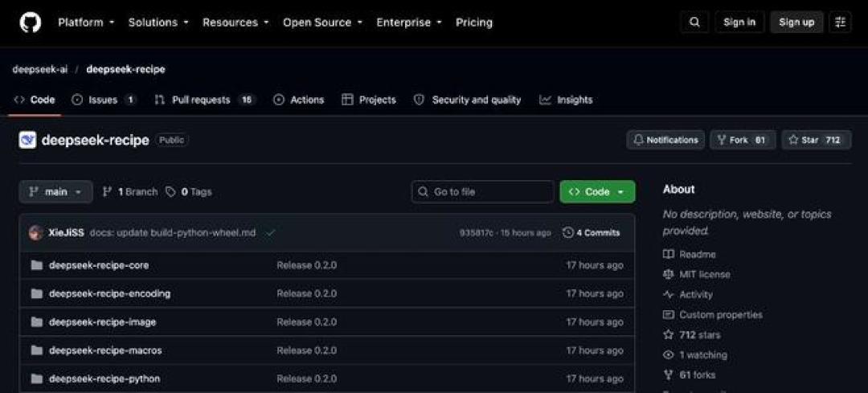This screenshot has height=393, width=868.
Task: Expand the green Code dropdown button
Action: click(597, 192)
